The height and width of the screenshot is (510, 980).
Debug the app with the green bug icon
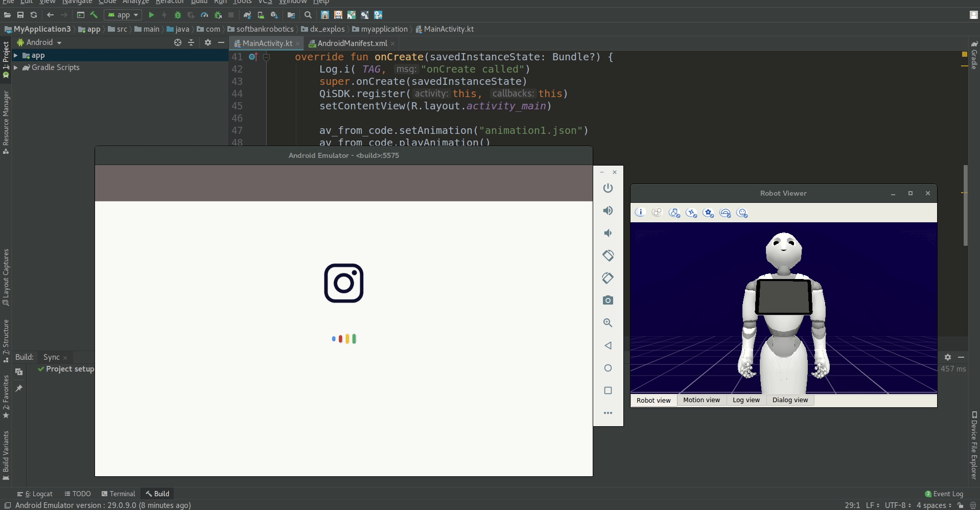pyautogui.click(x=177, y=15)
